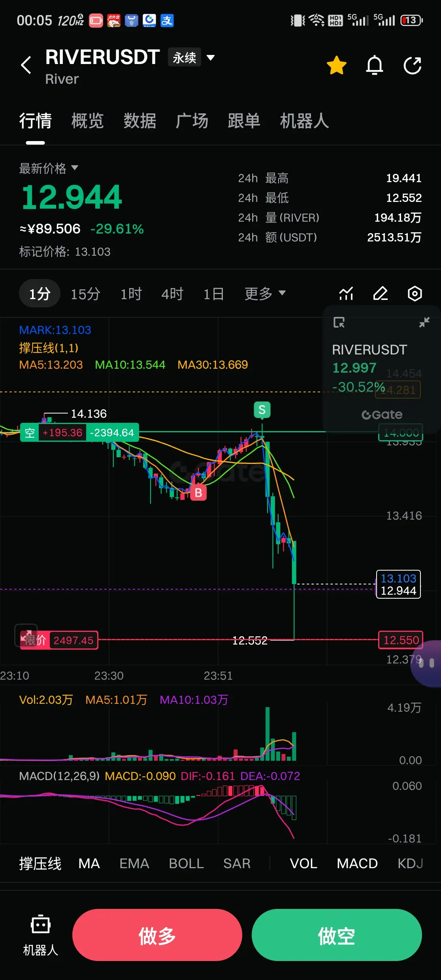The image size is (441, 980).
Task: Tap the S sell marker on chart
Action: click(262, 410)
